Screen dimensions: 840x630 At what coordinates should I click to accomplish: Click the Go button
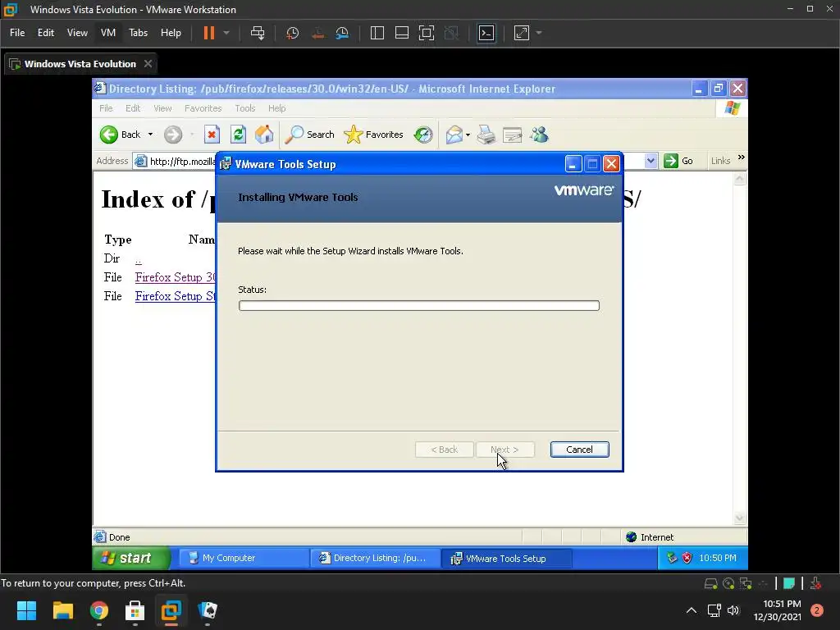678,161
